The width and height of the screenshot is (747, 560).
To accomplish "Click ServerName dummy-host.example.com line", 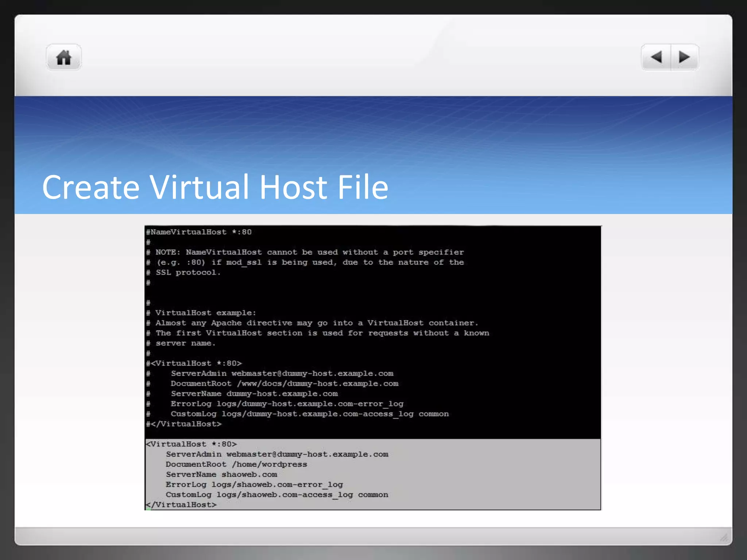I will (242, 394).
